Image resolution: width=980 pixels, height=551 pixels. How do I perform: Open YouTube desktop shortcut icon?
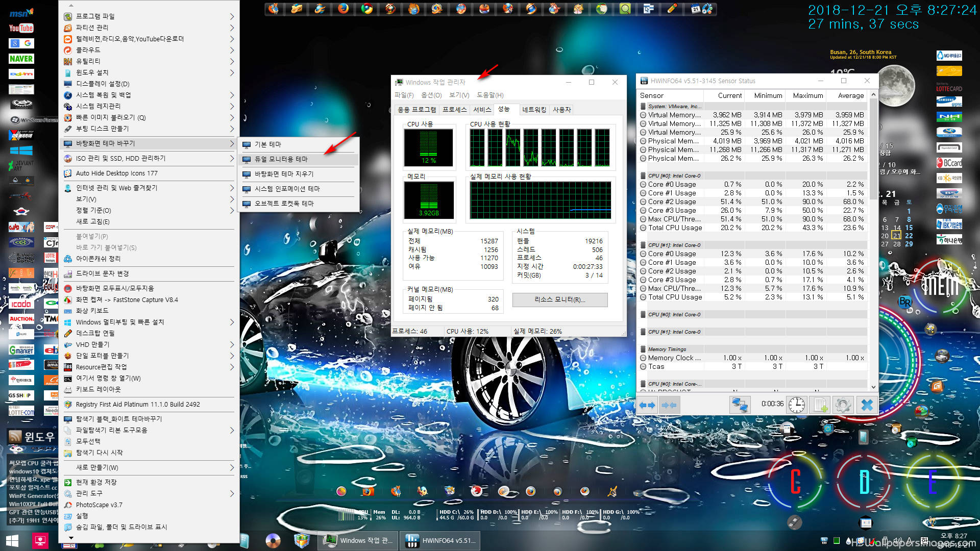click(x=21, y=28)
